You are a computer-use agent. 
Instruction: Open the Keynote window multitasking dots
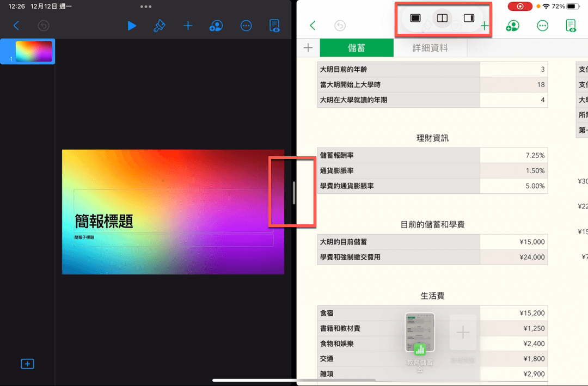[146, 7]
